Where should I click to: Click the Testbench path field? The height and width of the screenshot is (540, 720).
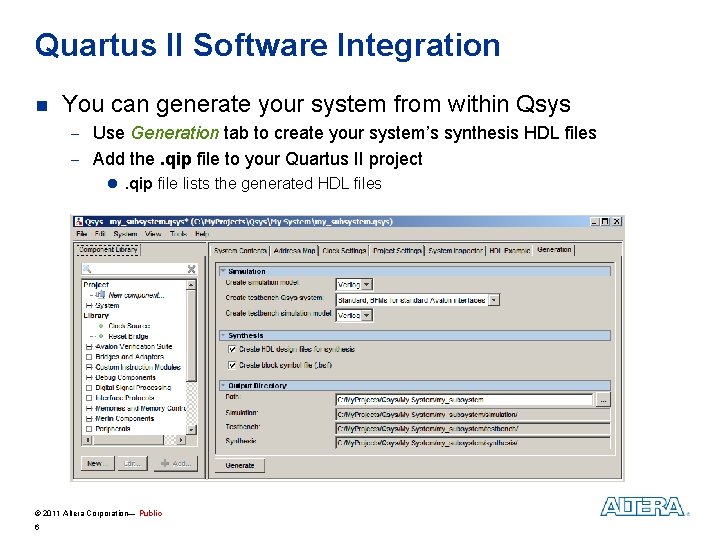coord(472,428)
